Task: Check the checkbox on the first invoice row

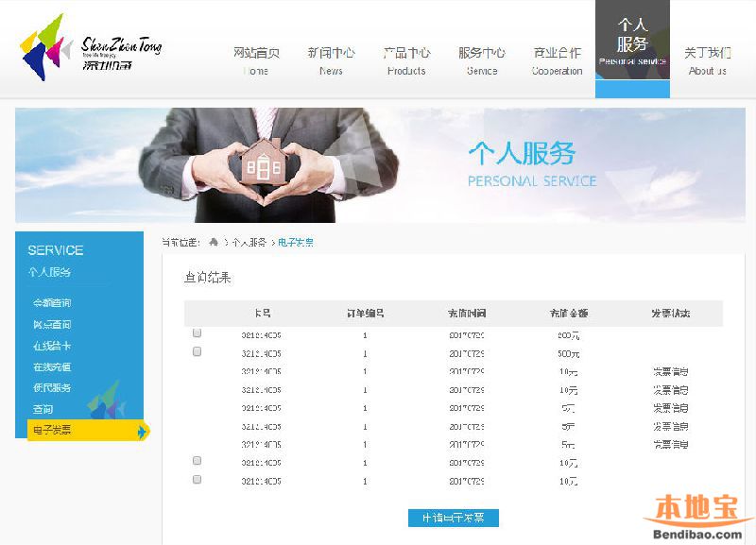Action: click(197, 332)
